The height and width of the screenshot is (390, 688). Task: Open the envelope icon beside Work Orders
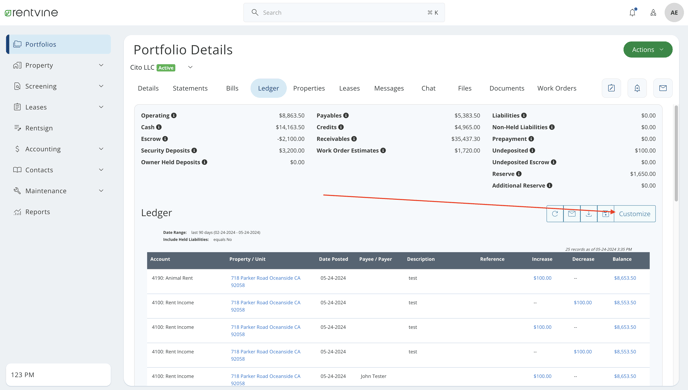click(x=663, y=88)
